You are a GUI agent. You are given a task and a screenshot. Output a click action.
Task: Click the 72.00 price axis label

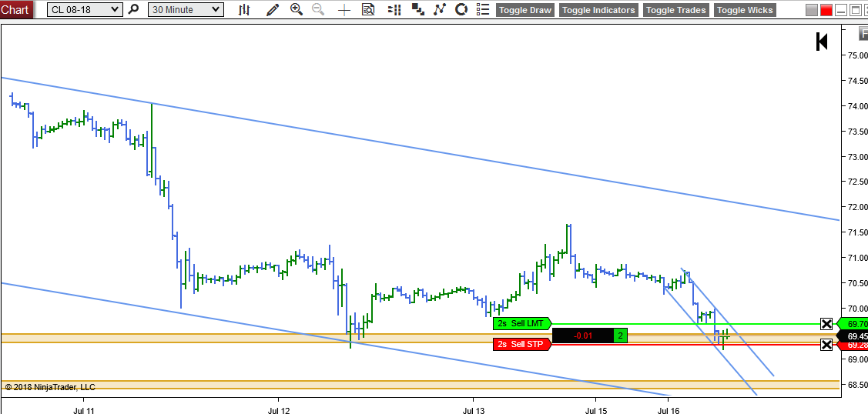click(856, 207)
